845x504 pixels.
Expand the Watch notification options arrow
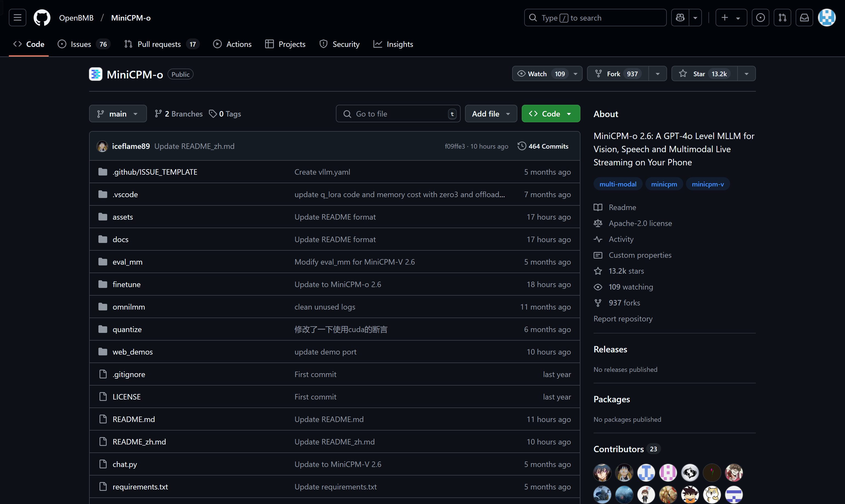coord(575,74)
